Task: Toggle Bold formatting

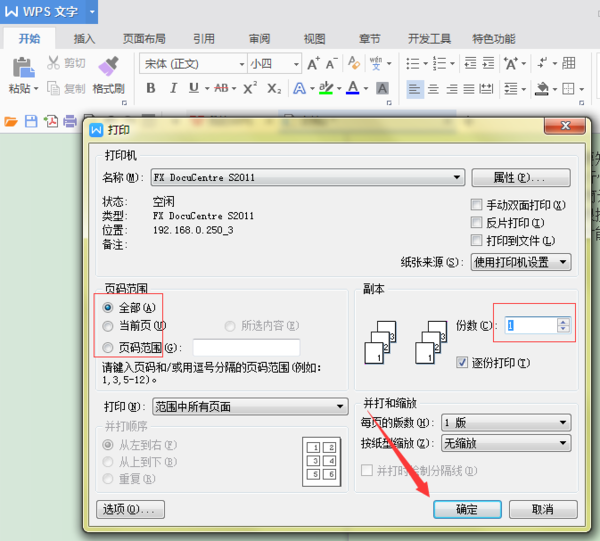Action: pos(151,88)
